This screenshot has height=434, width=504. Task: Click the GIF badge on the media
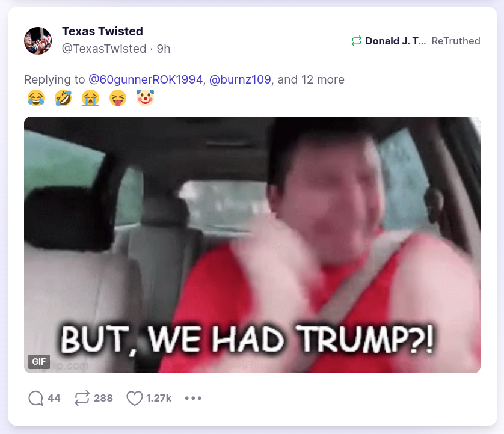(39, 362)
